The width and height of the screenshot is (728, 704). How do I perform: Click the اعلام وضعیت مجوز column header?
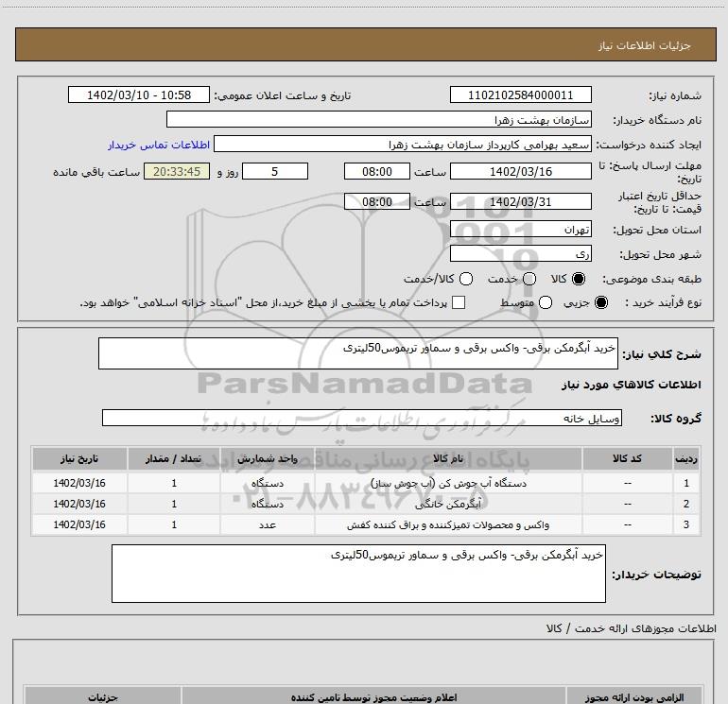pyautogui.click(x=373, y=697)
